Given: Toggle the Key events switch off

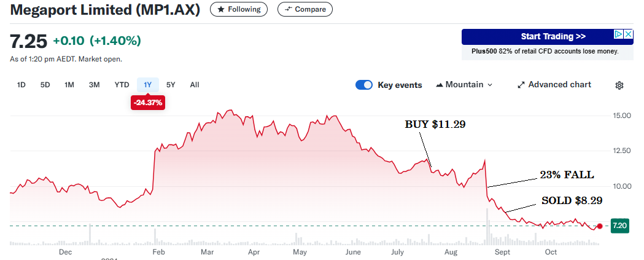Looking at the screenshot, I should point(364,85).
